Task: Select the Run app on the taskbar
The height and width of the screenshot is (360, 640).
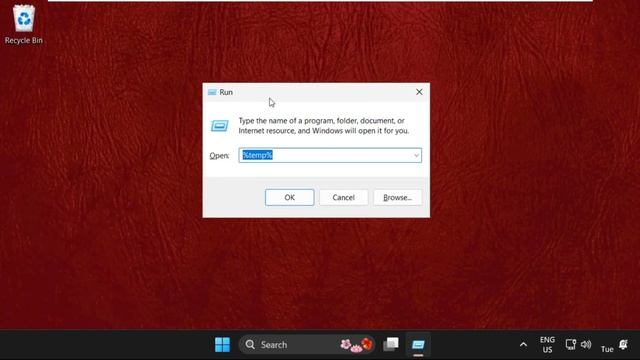Action: pos(418,345)
